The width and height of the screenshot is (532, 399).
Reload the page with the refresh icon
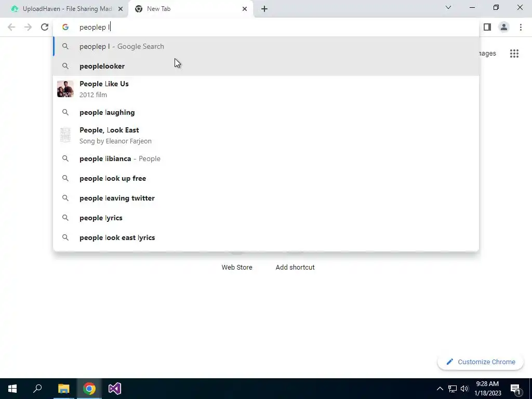[45, 27]
